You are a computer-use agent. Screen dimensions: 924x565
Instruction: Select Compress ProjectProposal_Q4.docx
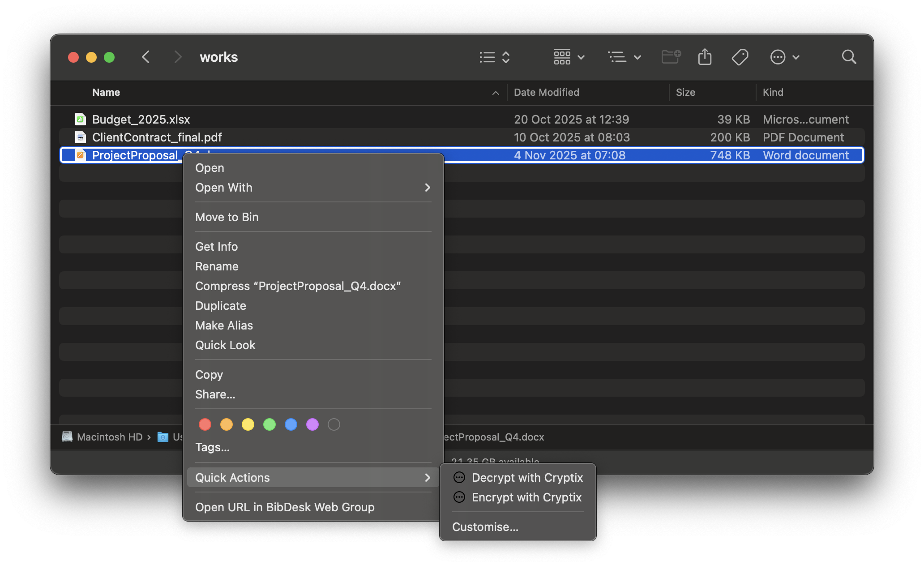[298, 286]
